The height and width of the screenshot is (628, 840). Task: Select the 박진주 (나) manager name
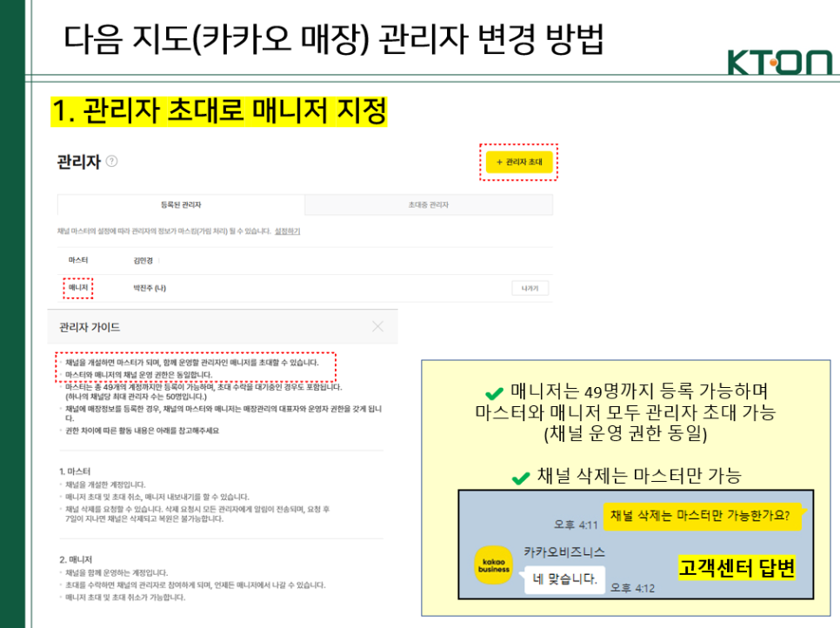(149, 288)
